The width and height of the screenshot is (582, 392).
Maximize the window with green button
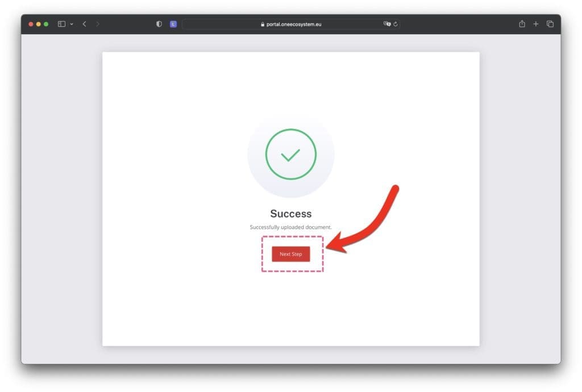tap(46, 24)
